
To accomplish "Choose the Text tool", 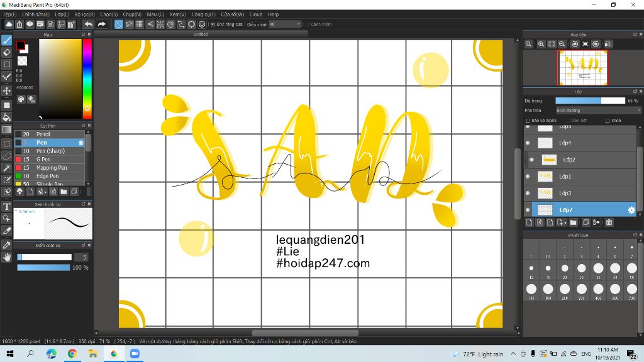I will click(x=6, y=206).
